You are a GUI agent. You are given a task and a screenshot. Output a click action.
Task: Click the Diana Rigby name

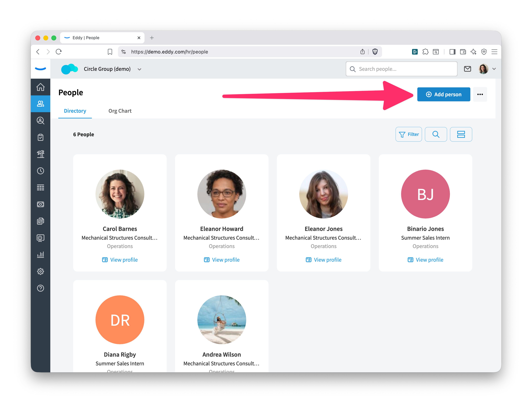click(120, 355)
